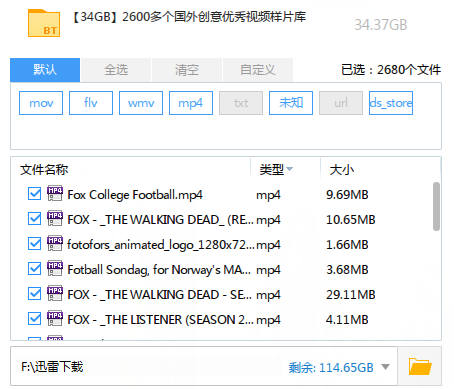Click the 3.68MB size value

[347, 269]
